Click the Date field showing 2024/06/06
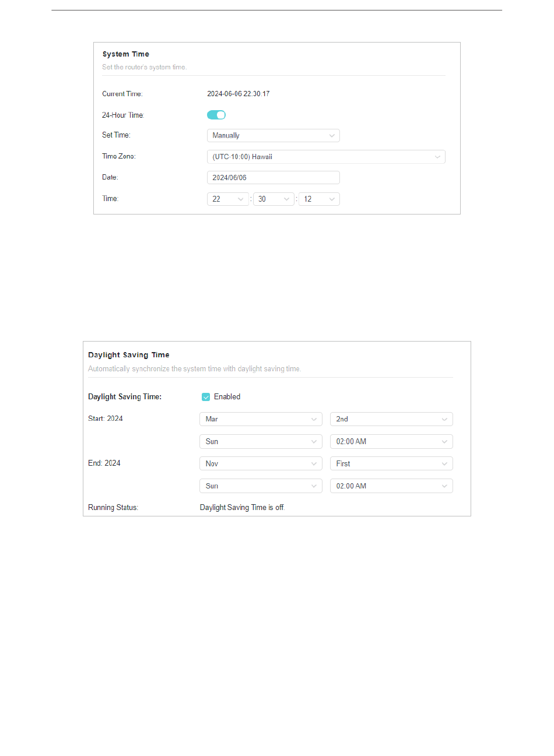 274,178
